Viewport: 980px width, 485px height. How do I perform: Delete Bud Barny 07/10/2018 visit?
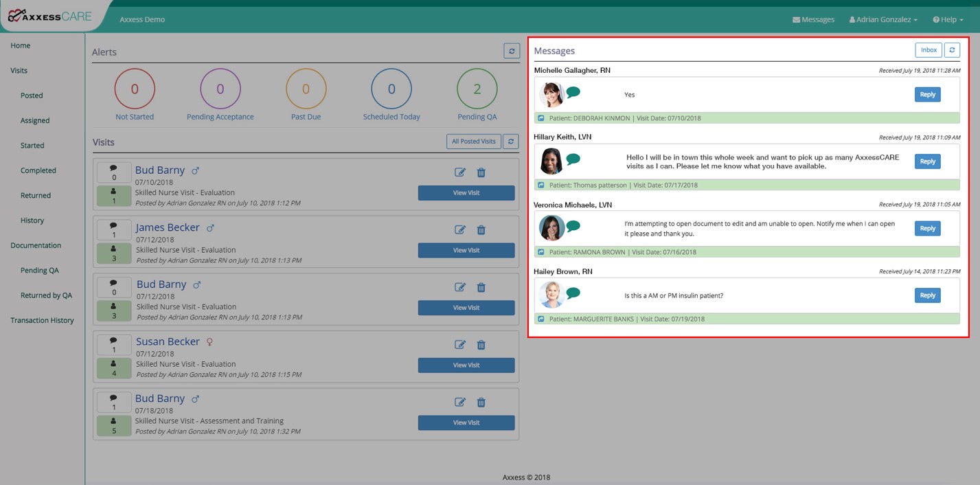(481, 172)
